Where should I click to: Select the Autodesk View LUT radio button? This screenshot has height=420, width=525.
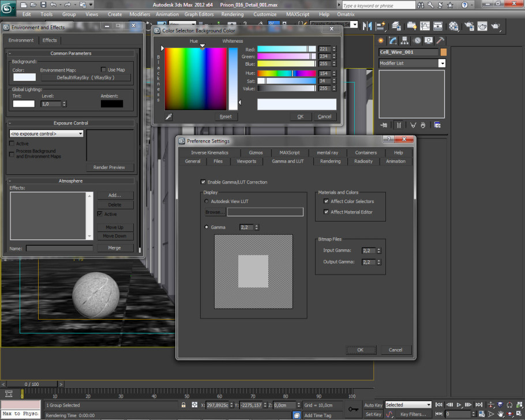207,201
